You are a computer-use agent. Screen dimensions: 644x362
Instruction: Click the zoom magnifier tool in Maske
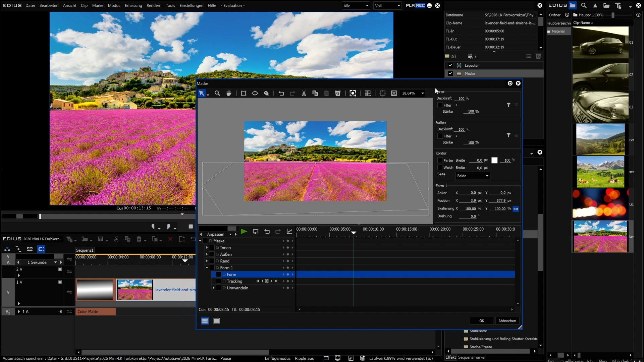pos(217,94)
